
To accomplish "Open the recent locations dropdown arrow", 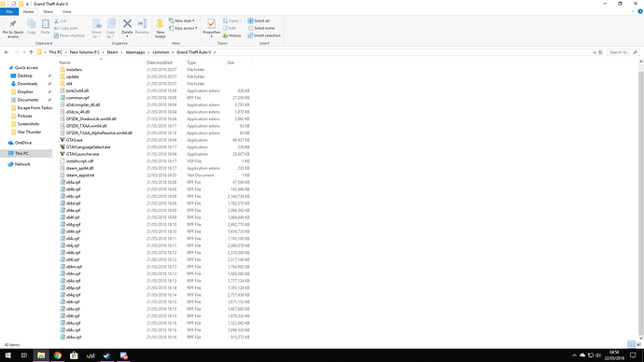I will pyautogui.click(x=24, y=52).
